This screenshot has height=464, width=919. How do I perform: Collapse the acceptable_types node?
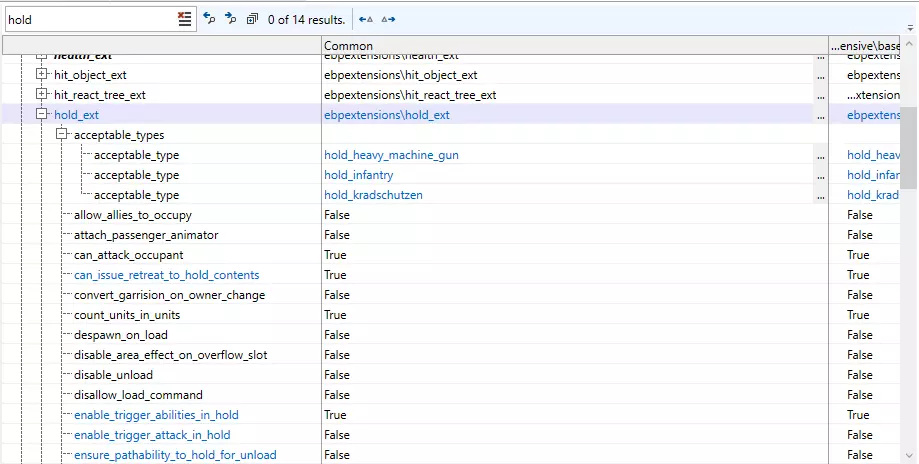click(x=62, y=135)
